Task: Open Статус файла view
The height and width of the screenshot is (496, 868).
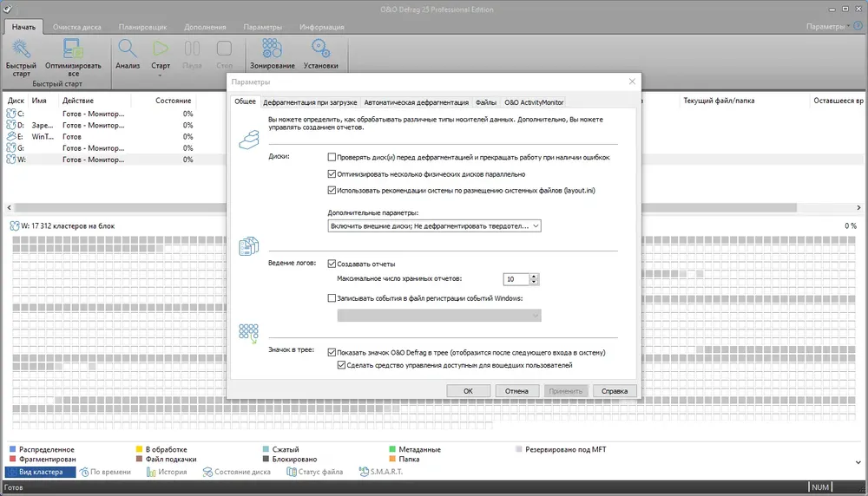Action: click(x=314, y=472)
